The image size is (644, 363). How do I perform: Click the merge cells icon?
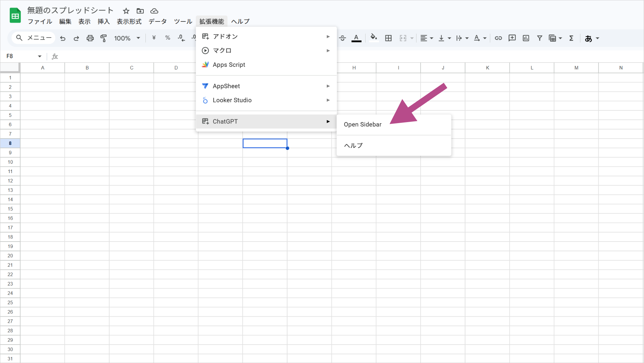[403, 38]
